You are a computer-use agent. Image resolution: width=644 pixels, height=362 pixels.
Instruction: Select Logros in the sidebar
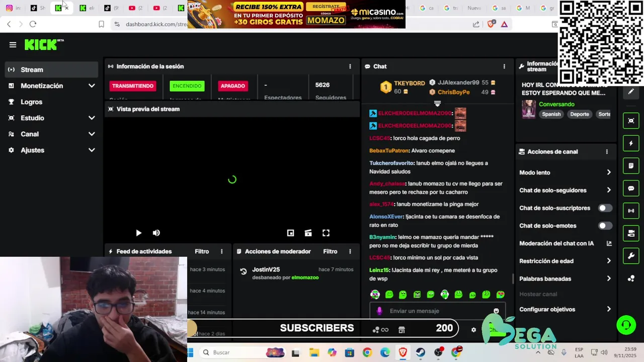click(x=51, y=102)
